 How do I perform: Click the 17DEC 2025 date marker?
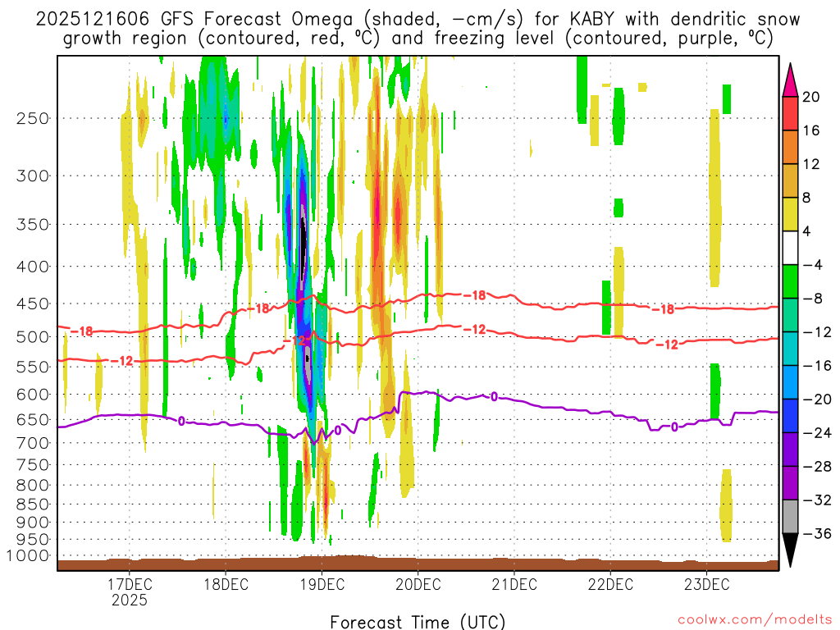pyautogui.click(x=130, y=592)
